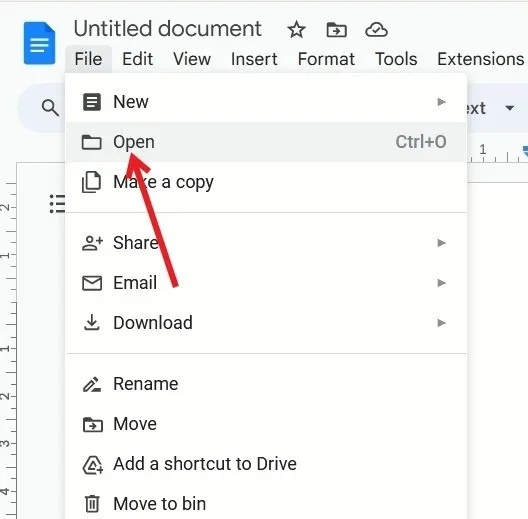Click the Email envelope icon
Image resolution: width=528 pixels, height=519 pixels.
[92, 283]
